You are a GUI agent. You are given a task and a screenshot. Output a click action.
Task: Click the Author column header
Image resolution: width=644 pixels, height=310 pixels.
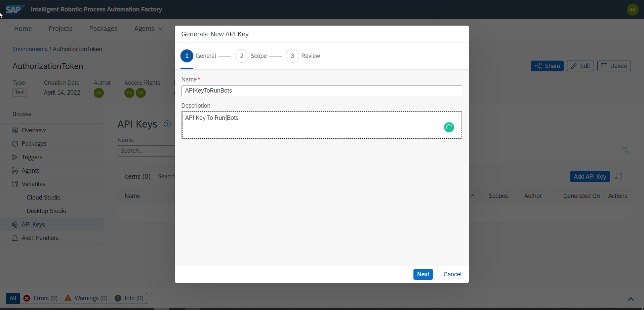coord(533,196)
